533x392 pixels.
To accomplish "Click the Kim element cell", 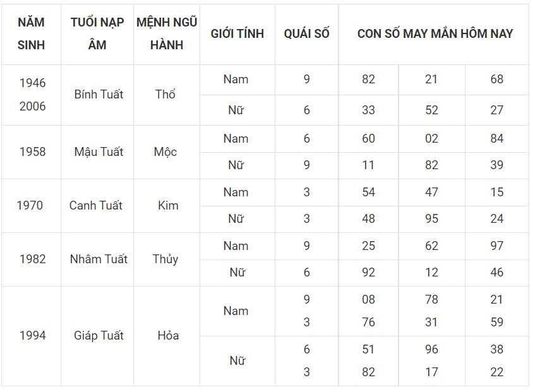I will click(168, 206).
